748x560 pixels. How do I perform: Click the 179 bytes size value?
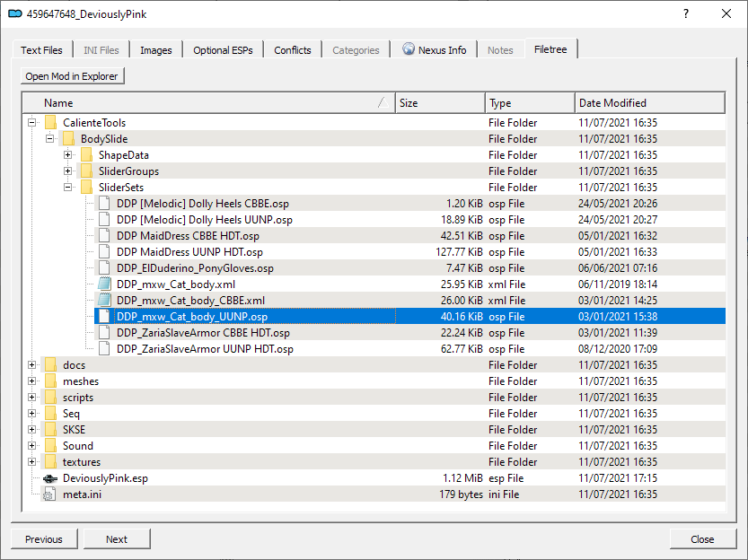tap(461, 494)
